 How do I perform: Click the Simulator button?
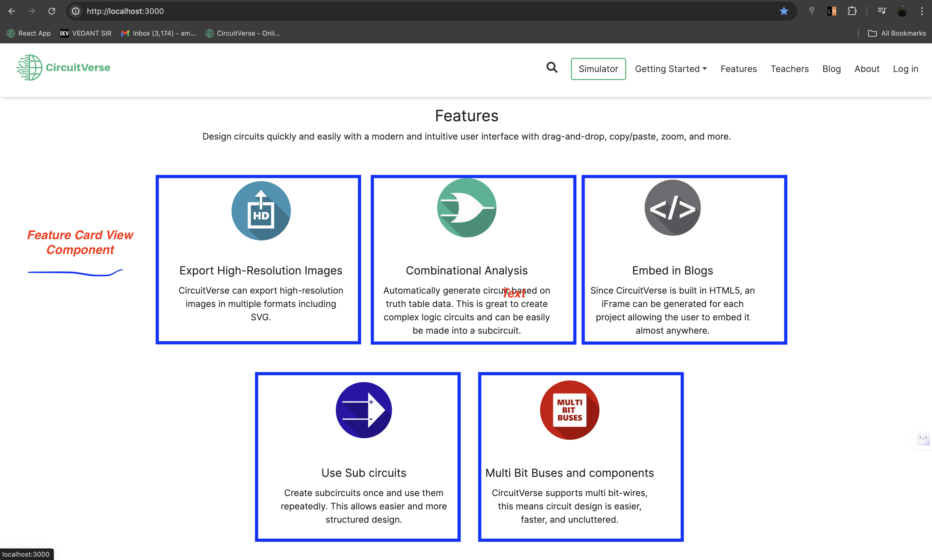click(x=598, y=69)
